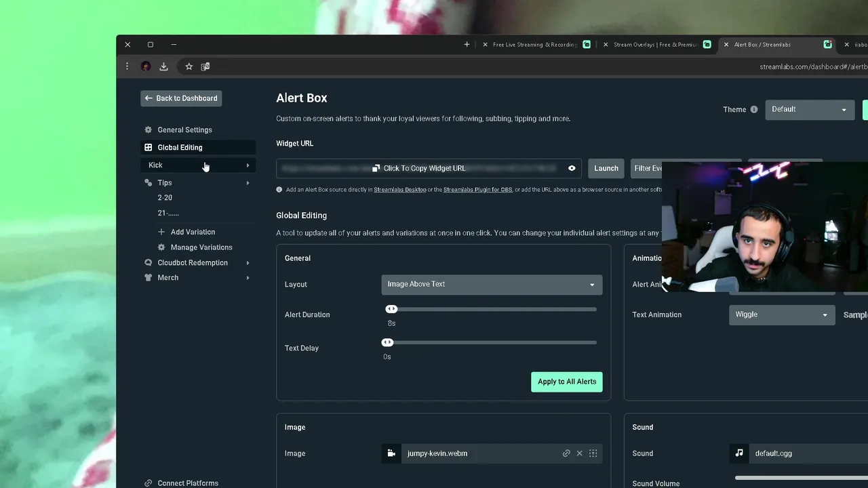Click the Alert Duration slider handle
868x488 pixels.
pyautogui.click(x=391, y=309)
